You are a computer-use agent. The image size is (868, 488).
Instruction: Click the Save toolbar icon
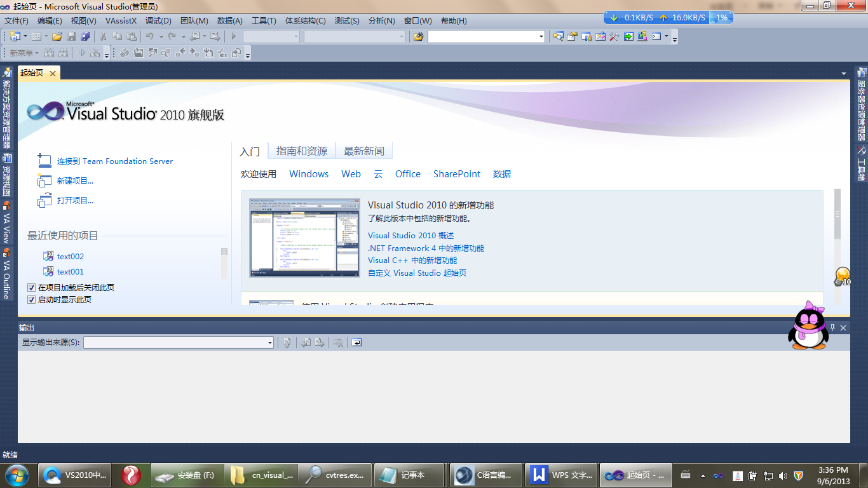tap(71, 36)
